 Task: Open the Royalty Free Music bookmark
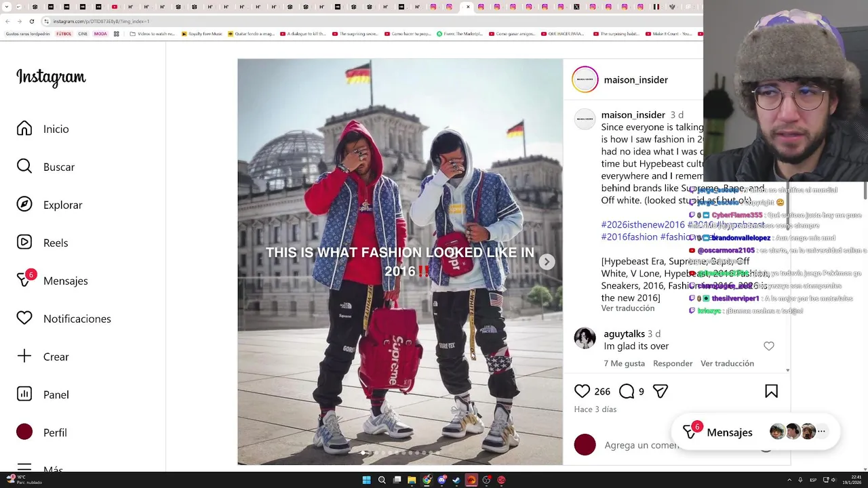click(201, 34)
